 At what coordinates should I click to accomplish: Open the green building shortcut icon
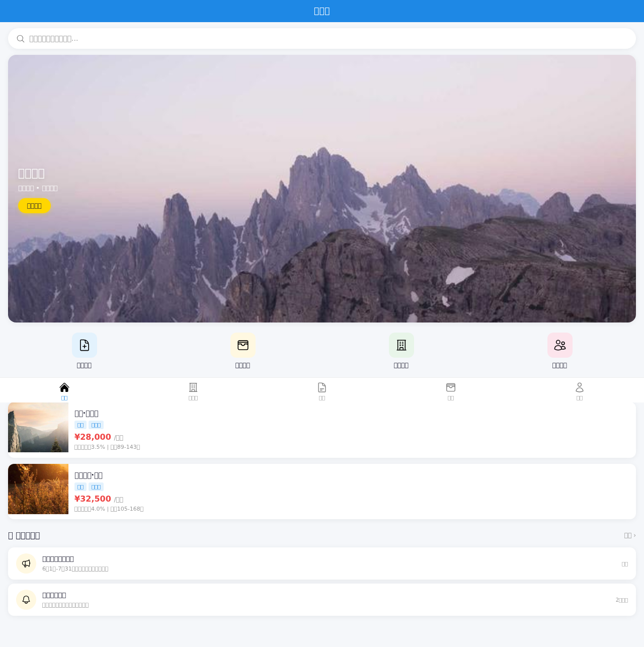tap(401, 345)
